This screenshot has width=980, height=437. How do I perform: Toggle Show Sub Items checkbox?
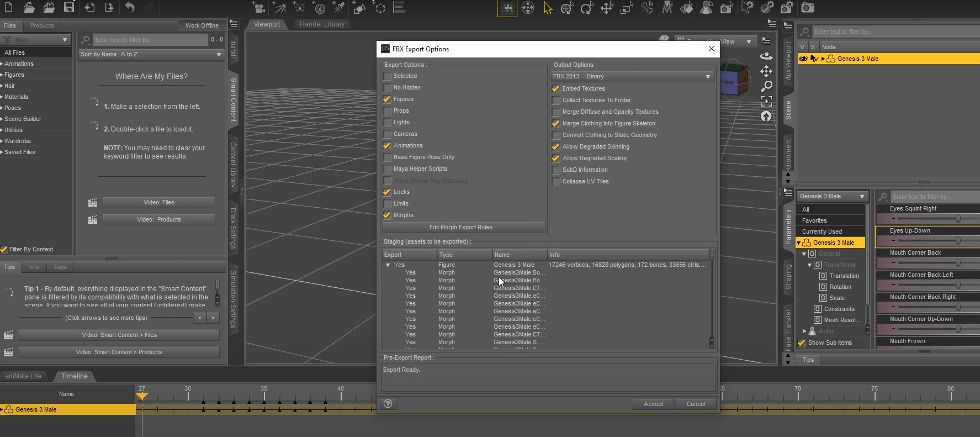click(x=802, y=343)
